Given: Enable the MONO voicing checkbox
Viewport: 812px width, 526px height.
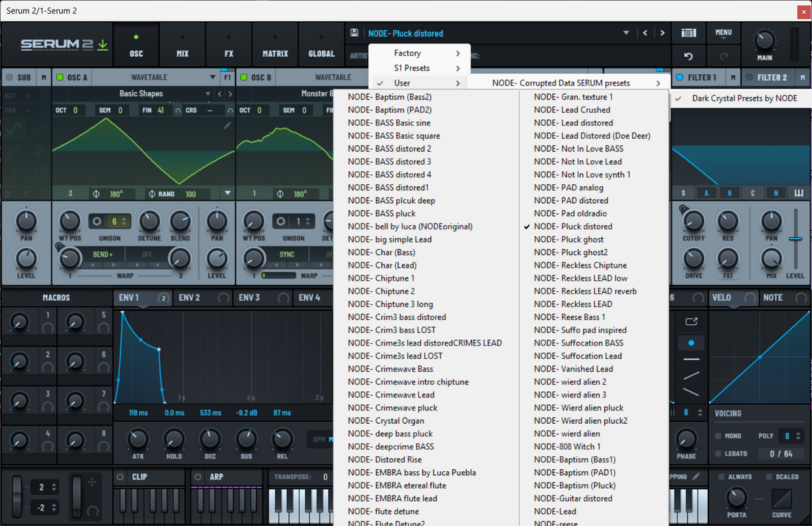Looking at the screenshot, I should [718, 436].
